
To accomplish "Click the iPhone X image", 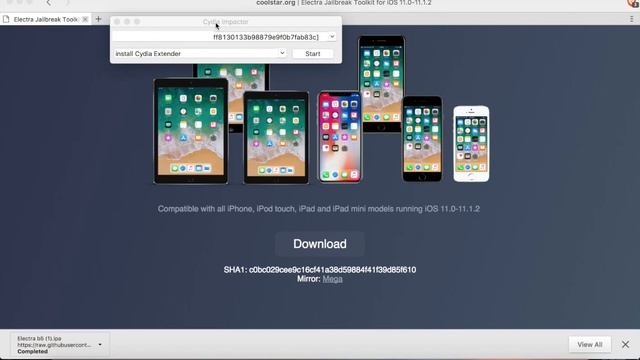I will (x=340, y=137).
